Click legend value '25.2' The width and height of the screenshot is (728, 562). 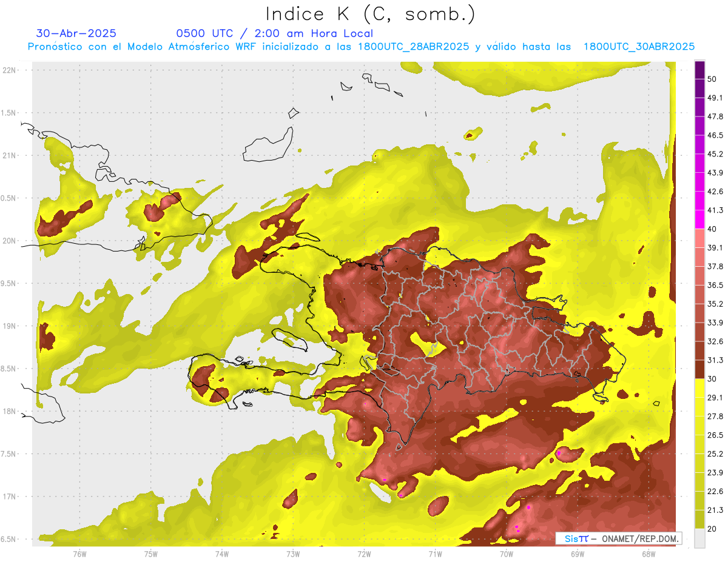715,454
